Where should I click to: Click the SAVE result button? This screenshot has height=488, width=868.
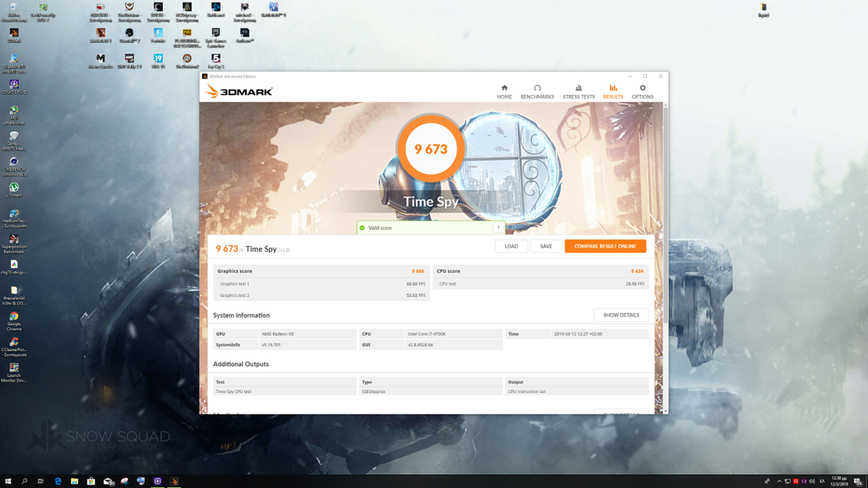[x=546, y=246]
